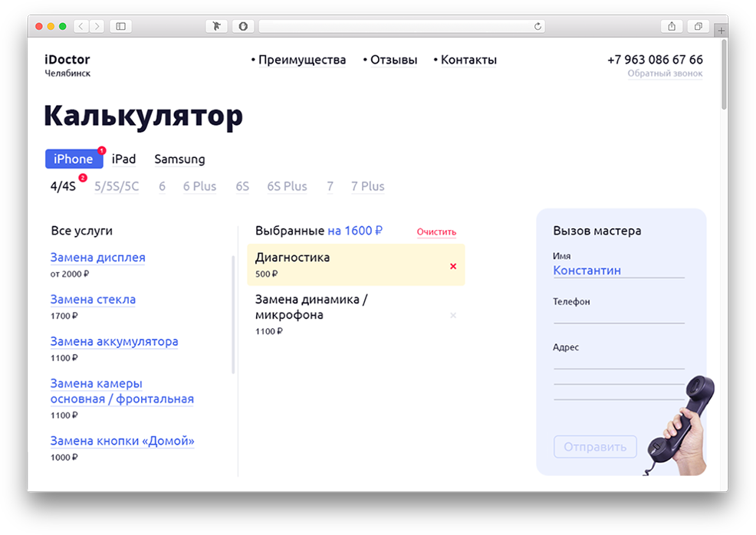The image size is (756, 535).
Task: Focus the Safari address bar
Action: [402, 26]
